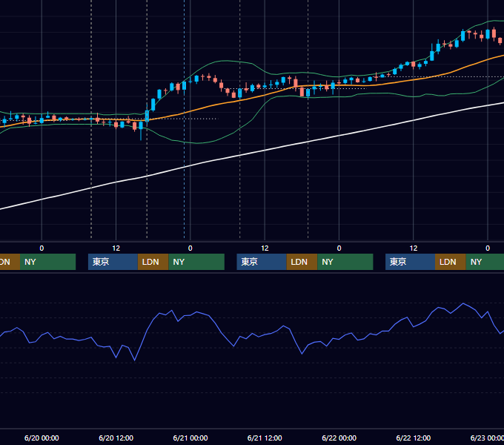Viewport: 504px width, 445px height.
Task: Select the LDN session block for 6/21
Action: point(302,262)
